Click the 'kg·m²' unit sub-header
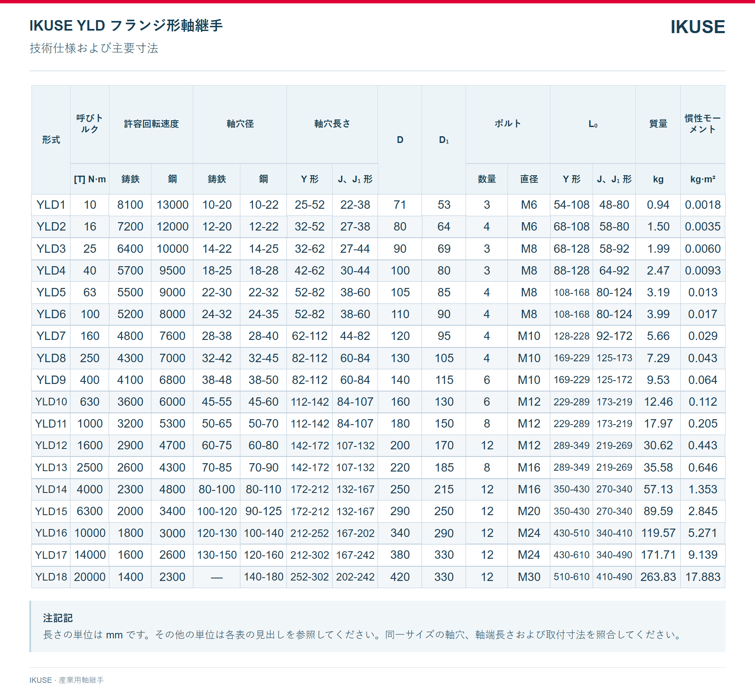This screenshot has height=700, width=755. [703, 179]
